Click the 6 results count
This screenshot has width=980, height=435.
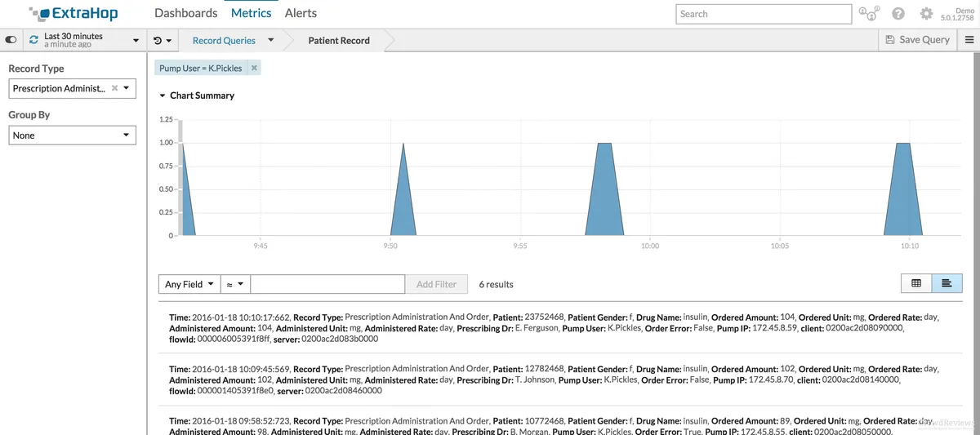coord(496,284)
